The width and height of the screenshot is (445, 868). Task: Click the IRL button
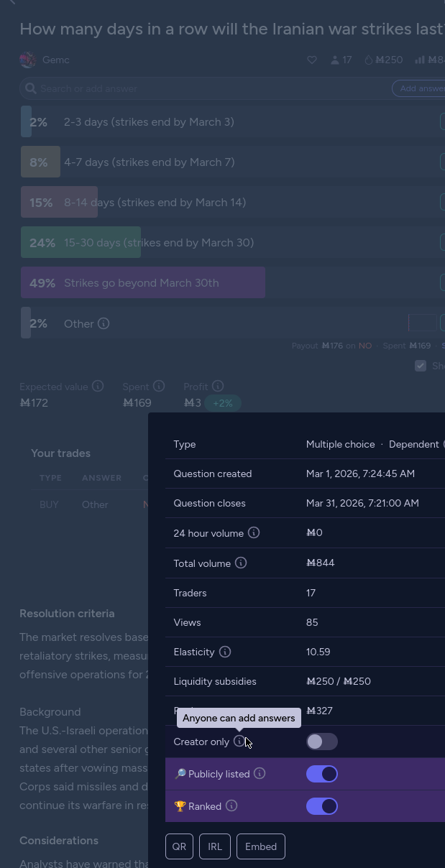[x=215, y=846]
